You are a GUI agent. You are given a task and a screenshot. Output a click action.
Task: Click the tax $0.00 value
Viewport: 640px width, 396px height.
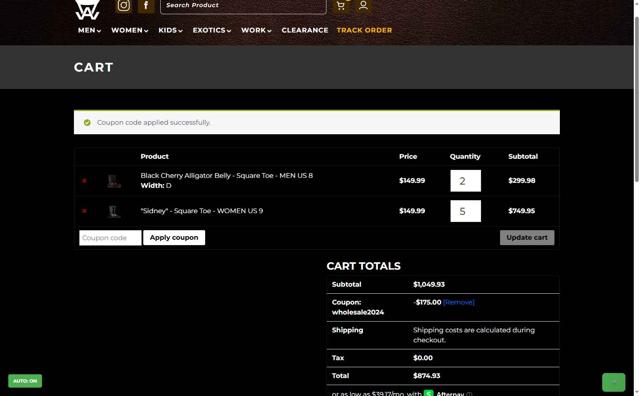[x=423, y=358]
